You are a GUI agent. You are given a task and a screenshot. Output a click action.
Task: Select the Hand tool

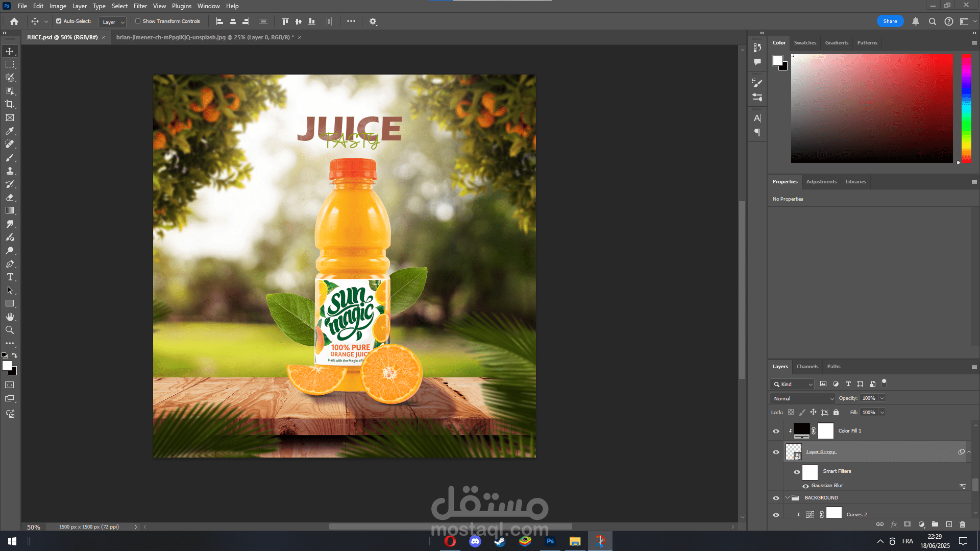point(10,317)
